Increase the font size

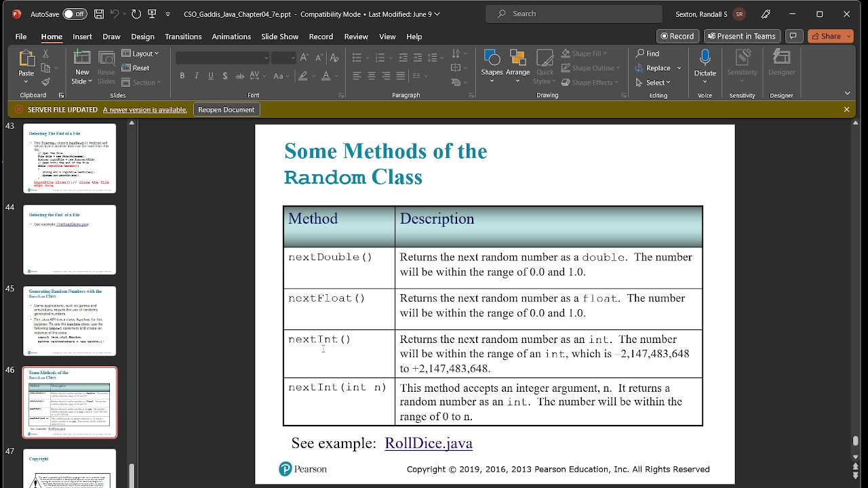click(304, 58)
